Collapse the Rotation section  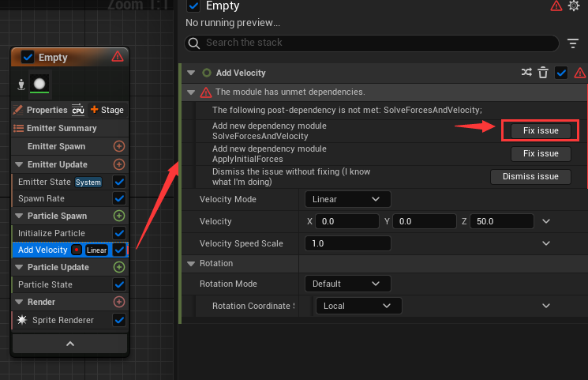(191, 263)
